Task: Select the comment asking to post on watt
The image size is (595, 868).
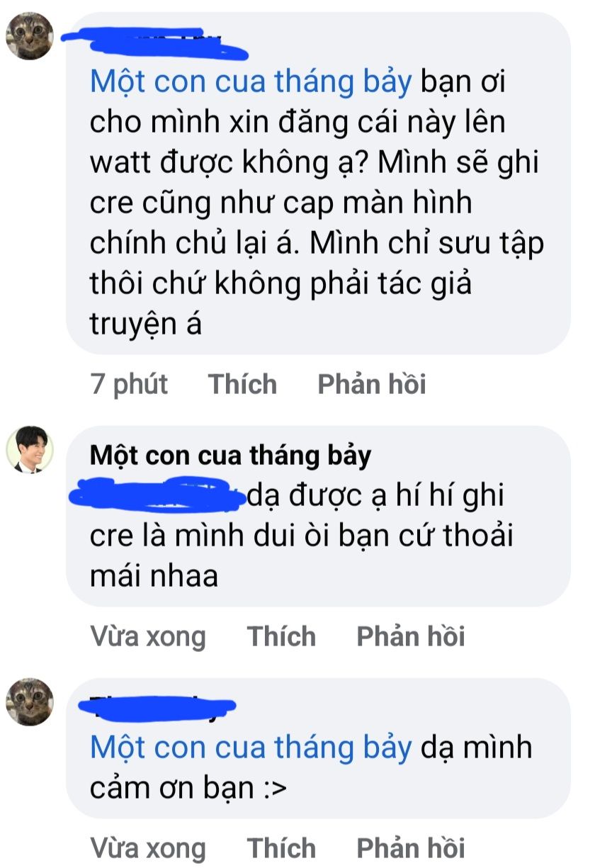Action: click(317, 183)
